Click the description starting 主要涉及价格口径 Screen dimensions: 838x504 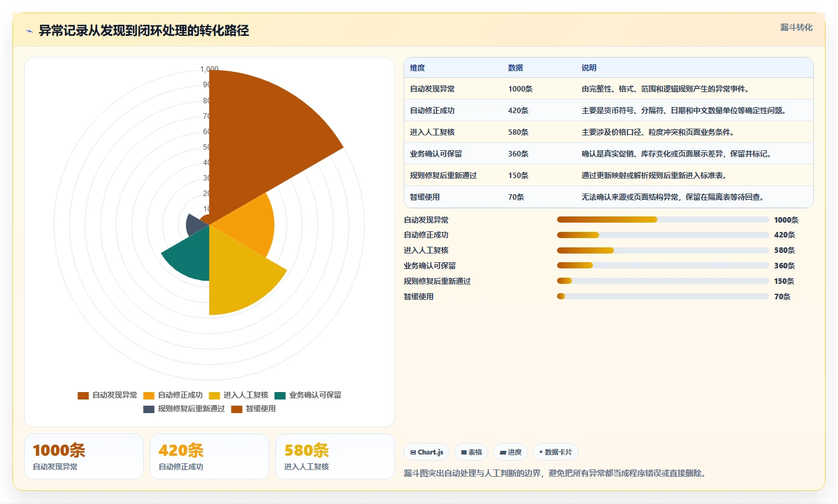[x=658, y=132]
